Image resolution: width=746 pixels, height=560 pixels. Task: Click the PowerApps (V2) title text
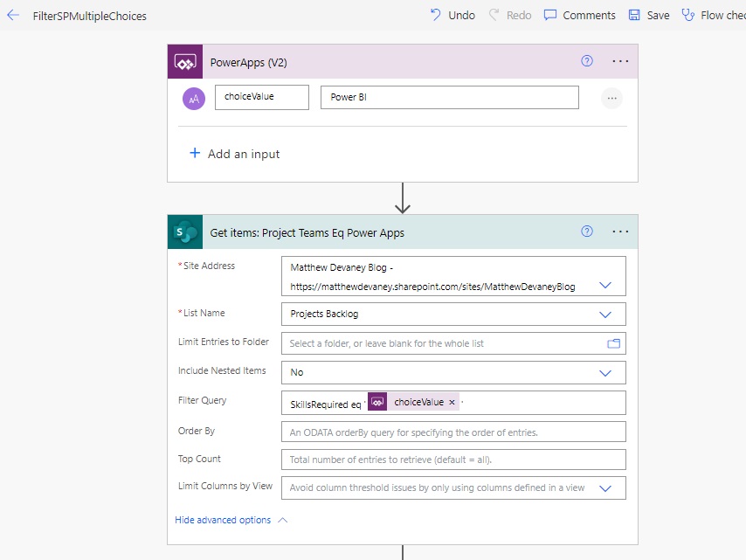(x=248, y=63)
